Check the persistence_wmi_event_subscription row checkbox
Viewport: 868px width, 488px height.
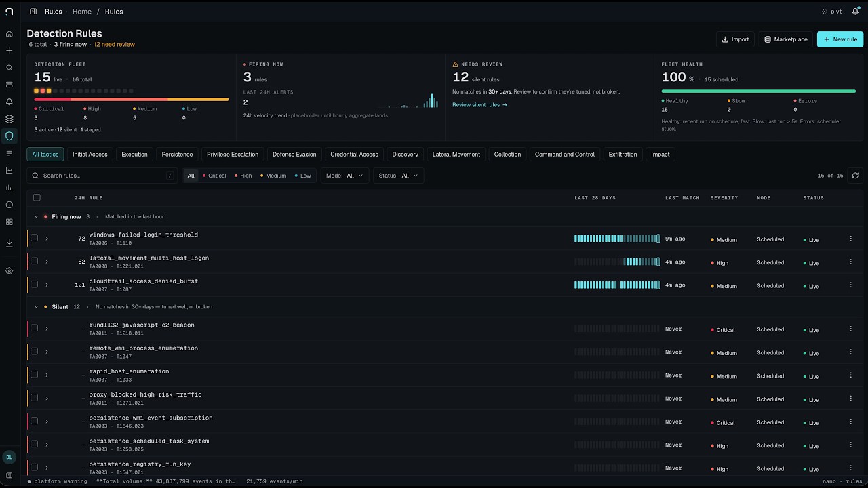pyautogui.click(x=35, y=420)
